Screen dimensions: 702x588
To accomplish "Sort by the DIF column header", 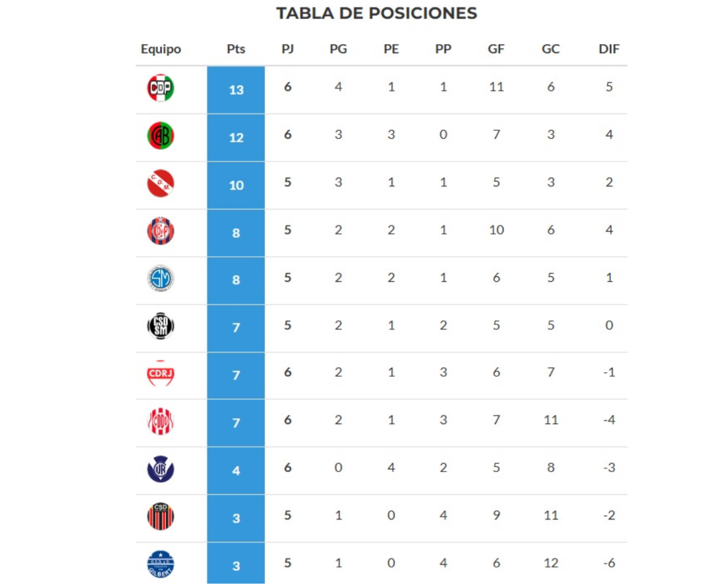I will (609, 49).
